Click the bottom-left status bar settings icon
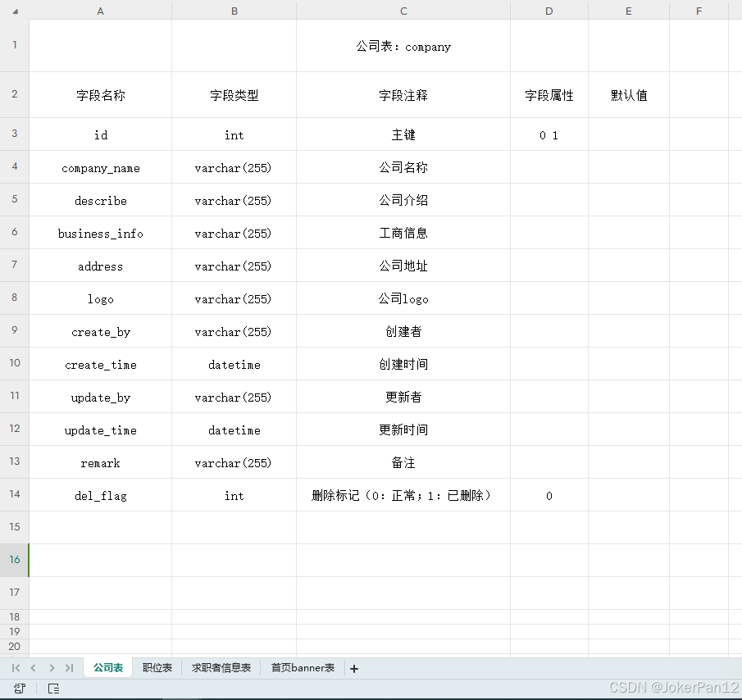The height and width of the screenshot is (700, 742). click(20, 689)
